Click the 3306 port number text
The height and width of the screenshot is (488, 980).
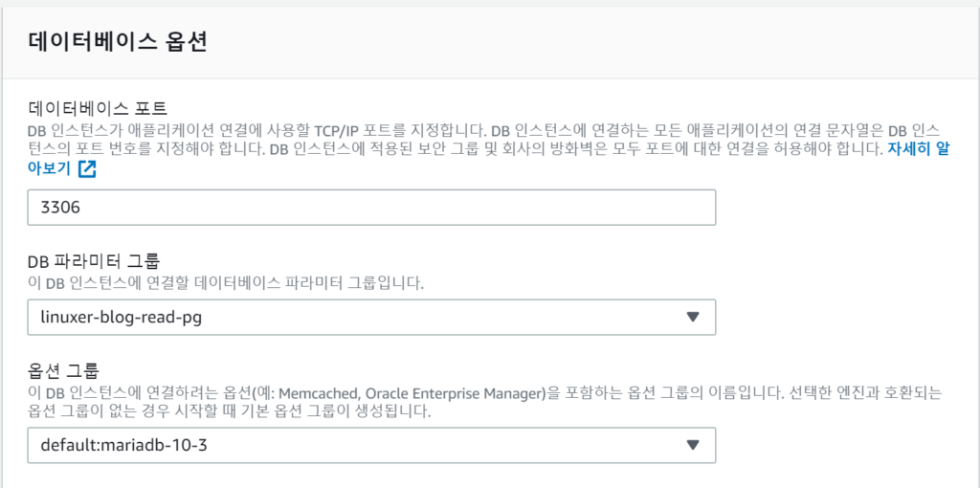click(62, 208)
